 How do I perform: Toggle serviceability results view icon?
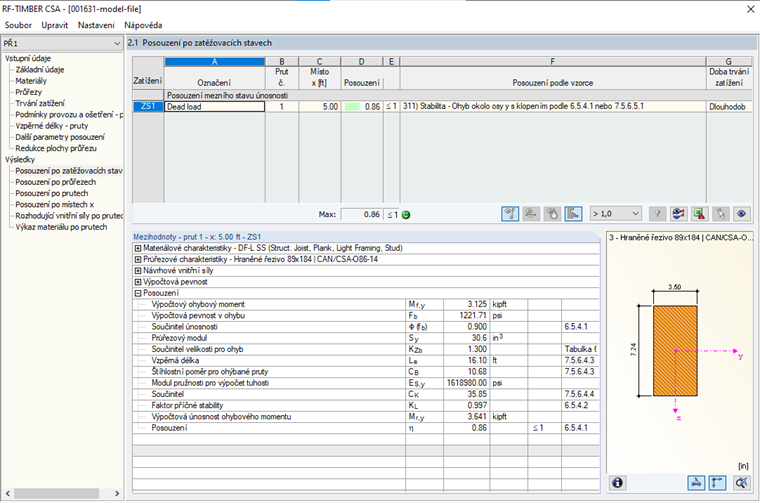tap(531, 214)
